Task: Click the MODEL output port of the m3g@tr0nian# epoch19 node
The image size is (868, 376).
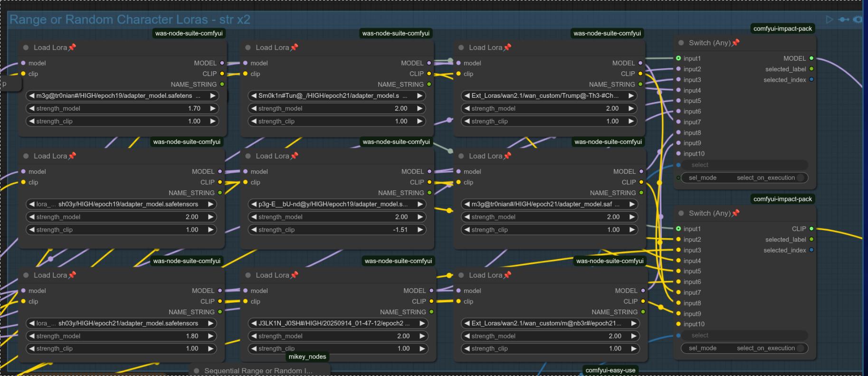Action: tap(222, 63)
